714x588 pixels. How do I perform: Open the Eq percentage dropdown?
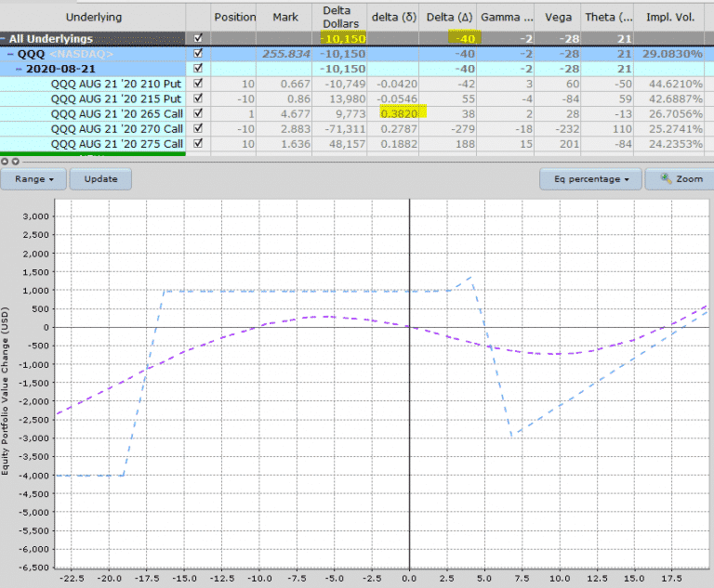tap(592, 178)
